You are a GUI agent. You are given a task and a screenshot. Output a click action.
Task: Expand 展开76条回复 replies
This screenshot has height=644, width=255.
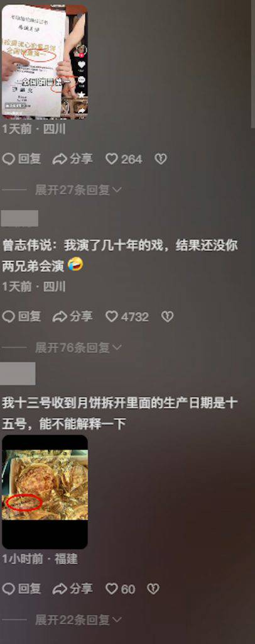click(78, 348)
